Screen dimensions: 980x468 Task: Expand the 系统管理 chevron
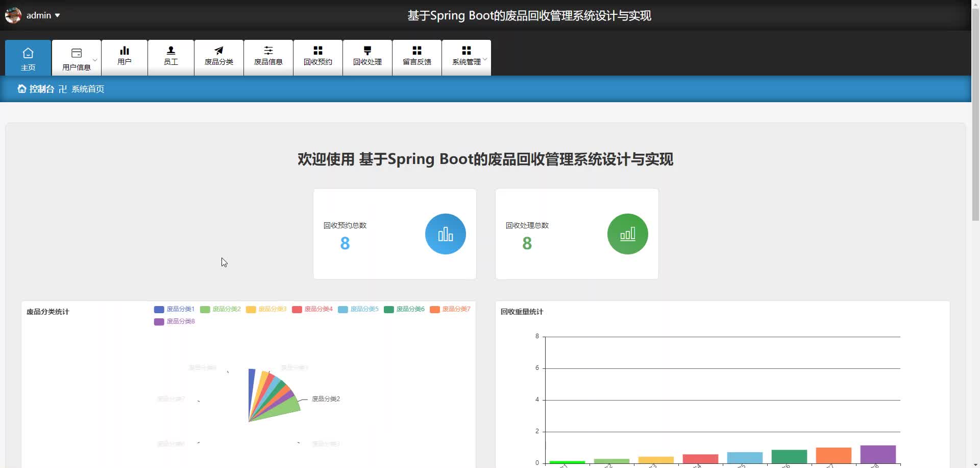[x=485, y=59]
